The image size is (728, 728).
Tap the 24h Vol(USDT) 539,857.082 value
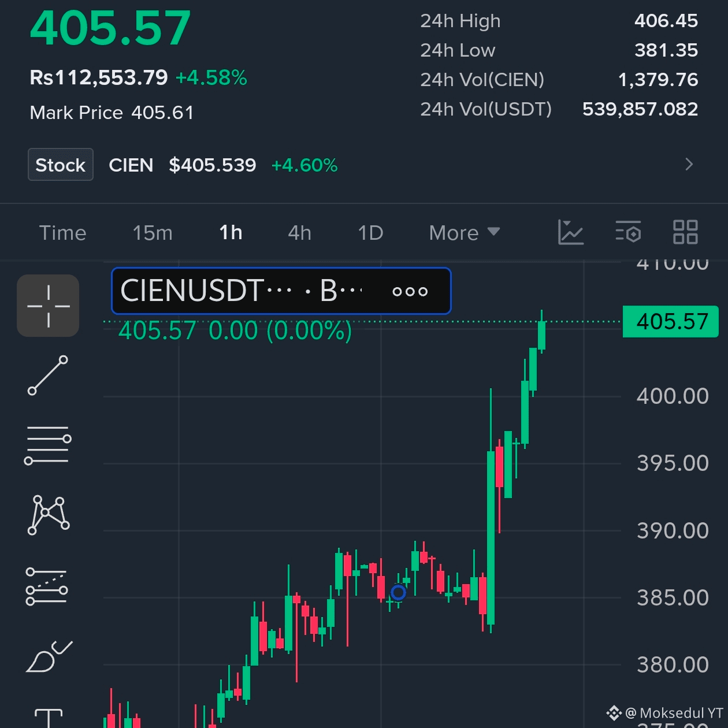point(640,109)
